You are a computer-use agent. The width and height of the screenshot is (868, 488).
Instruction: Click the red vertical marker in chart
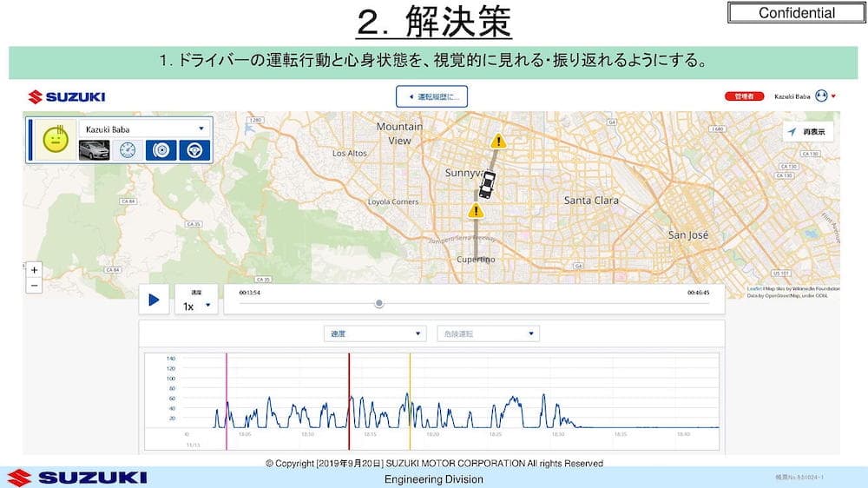[349, 401]
